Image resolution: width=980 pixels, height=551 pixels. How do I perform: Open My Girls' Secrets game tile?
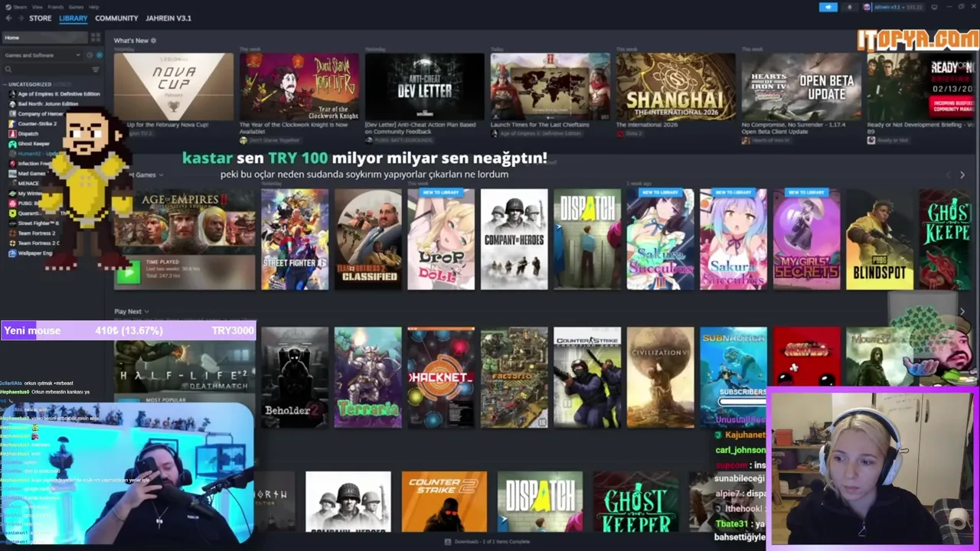[807, 240]
